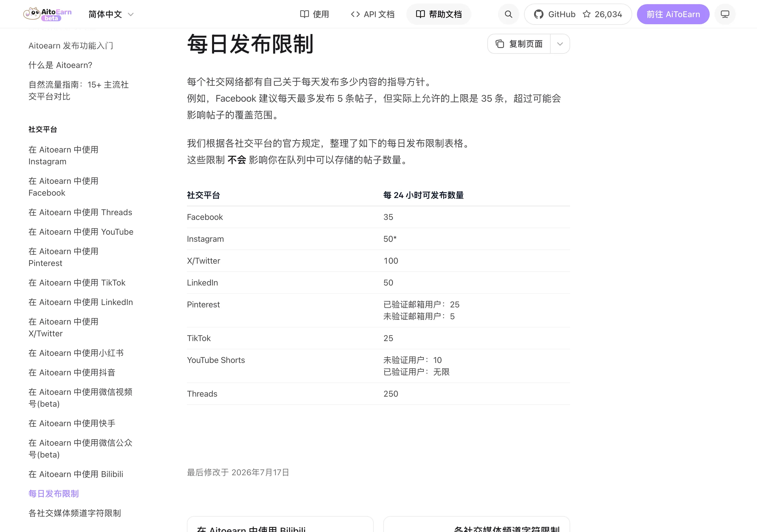757x532 pixels.
Task: Click the Facebook table cell
Action: [205, 217]
